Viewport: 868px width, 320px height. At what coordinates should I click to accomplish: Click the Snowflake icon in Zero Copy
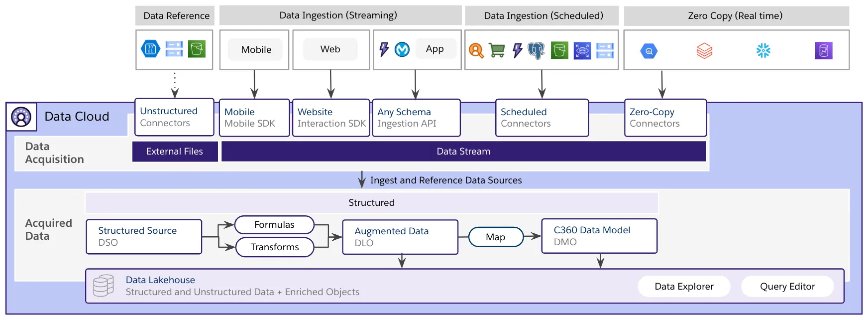pos(763,50)
